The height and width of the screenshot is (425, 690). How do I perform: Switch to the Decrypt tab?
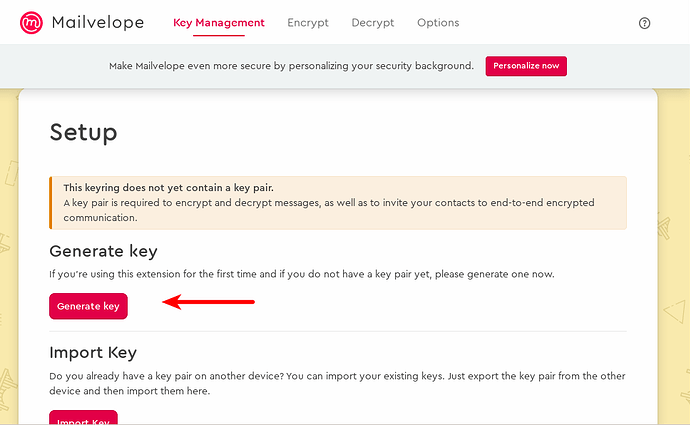[373, 23]
